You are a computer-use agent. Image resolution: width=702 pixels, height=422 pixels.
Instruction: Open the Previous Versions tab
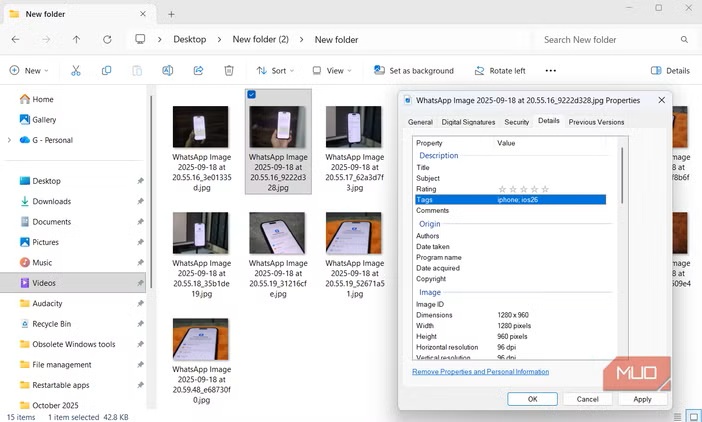[596, 122]
